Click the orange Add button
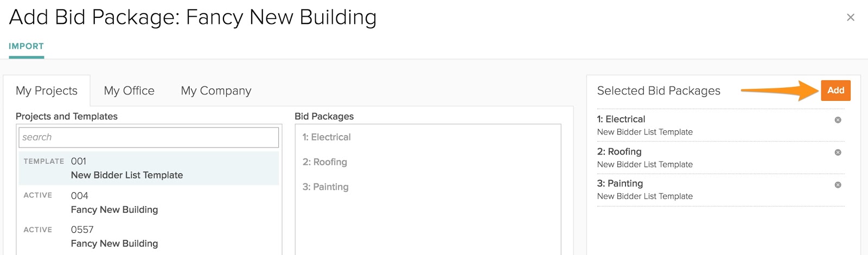This screenshot has height=255, width=868. coord(835,91)
